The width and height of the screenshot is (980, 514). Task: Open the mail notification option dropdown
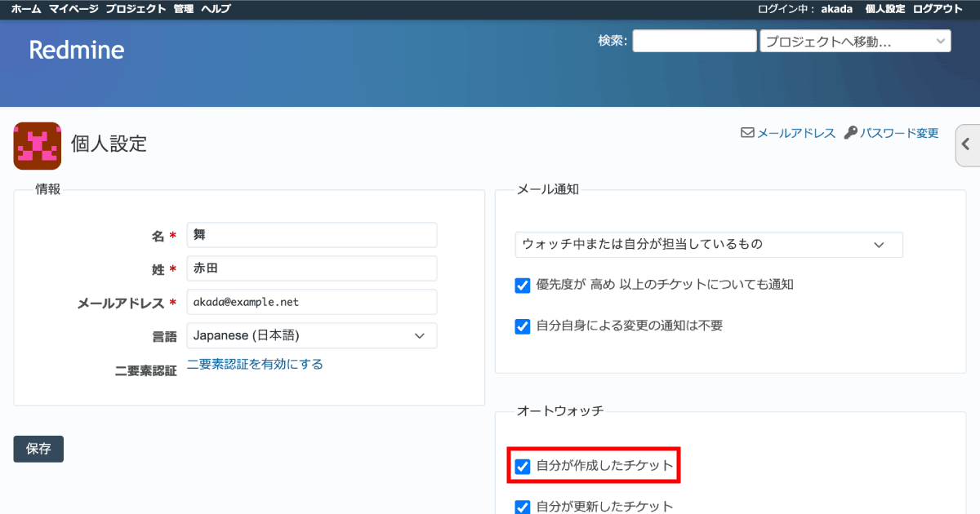pyautogui.click(x=708, y=245)
